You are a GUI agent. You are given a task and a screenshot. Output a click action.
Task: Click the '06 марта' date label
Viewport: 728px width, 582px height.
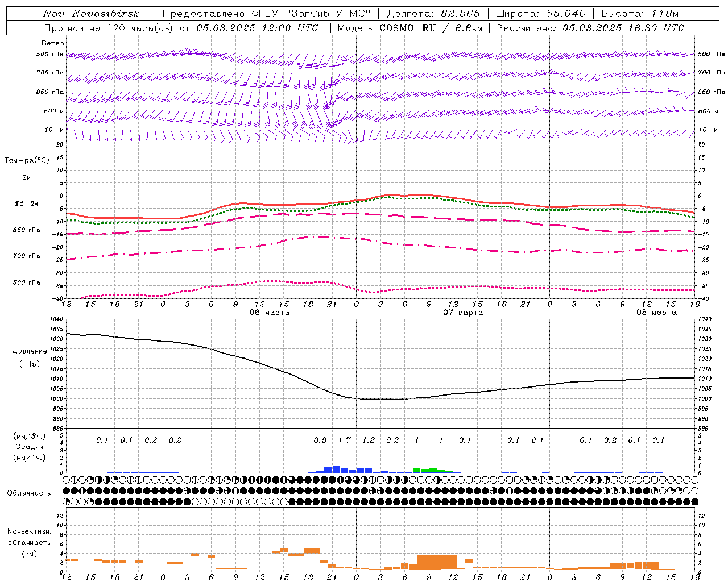[270, 313]
